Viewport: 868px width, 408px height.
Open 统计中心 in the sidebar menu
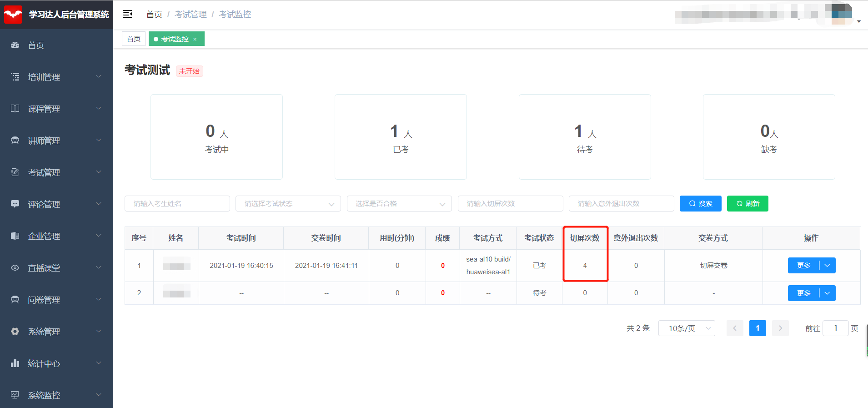click(56, 363)
